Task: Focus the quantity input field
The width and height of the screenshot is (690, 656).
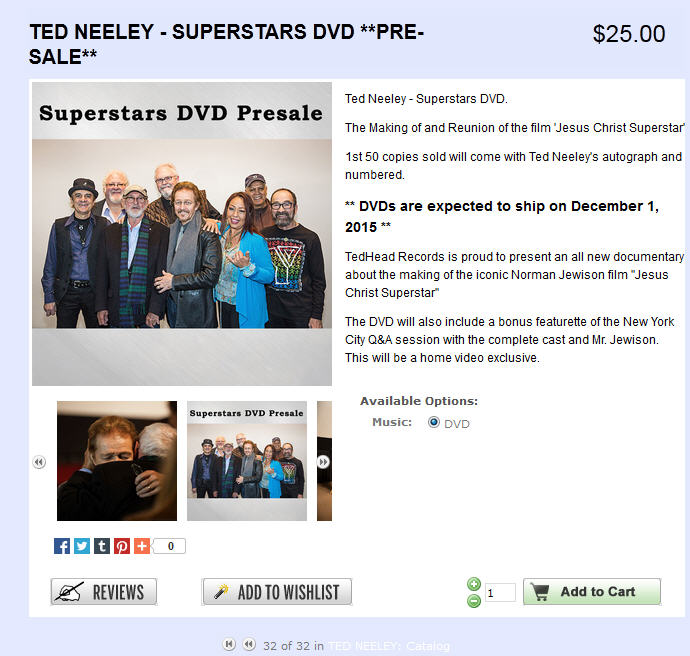Action: coord(500,592)
